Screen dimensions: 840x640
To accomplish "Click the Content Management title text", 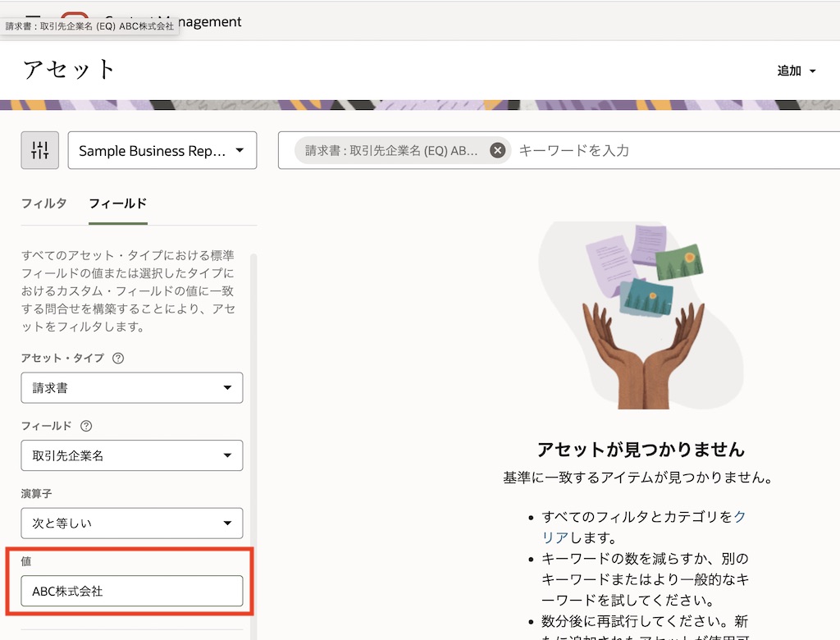I will tap(197, 22).
